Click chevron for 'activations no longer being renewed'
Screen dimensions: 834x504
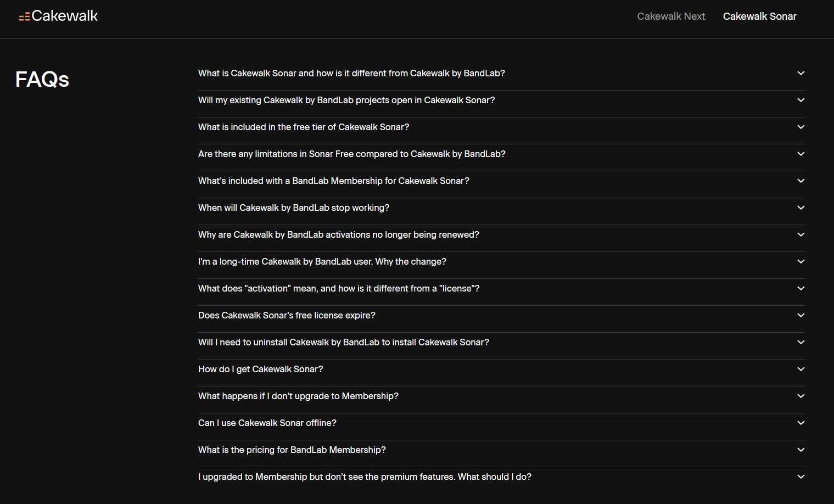pos(801,234)
